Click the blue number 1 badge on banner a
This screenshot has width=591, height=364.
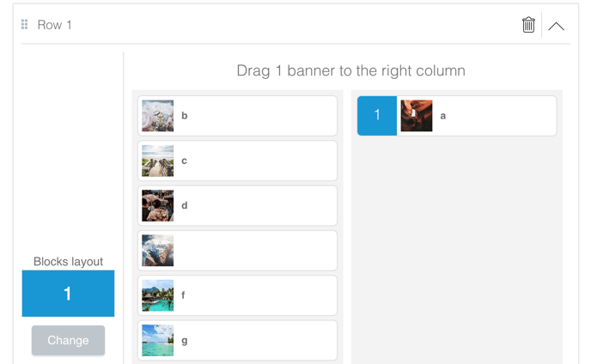(x=377, y=116)
